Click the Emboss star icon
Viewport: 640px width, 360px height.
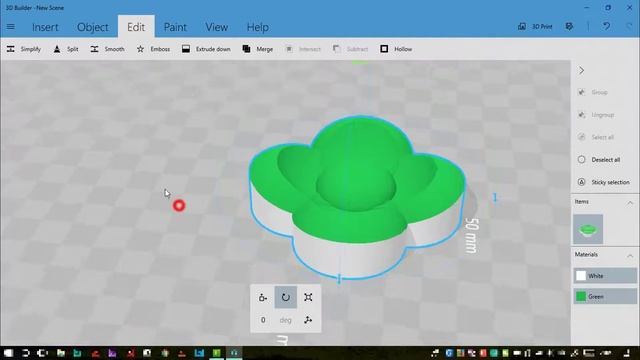coord(140,49)
